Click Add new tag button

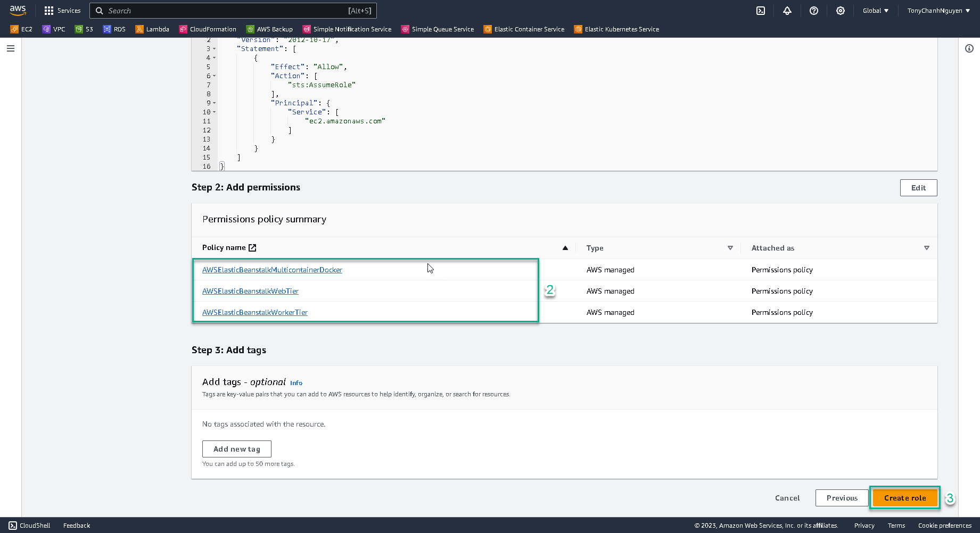tap(237, 449)
